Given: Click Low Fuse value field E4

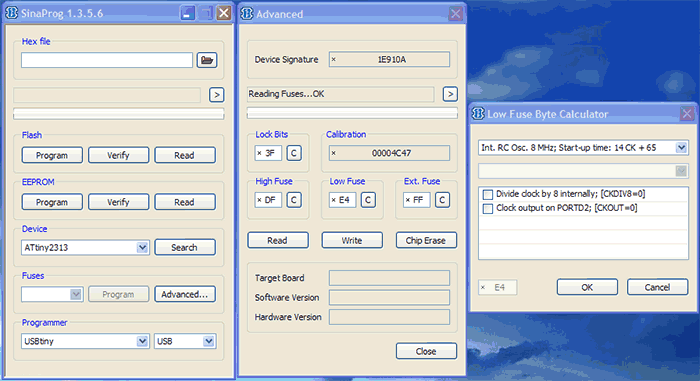Looking at the screenshot, I should click(342, 200).
